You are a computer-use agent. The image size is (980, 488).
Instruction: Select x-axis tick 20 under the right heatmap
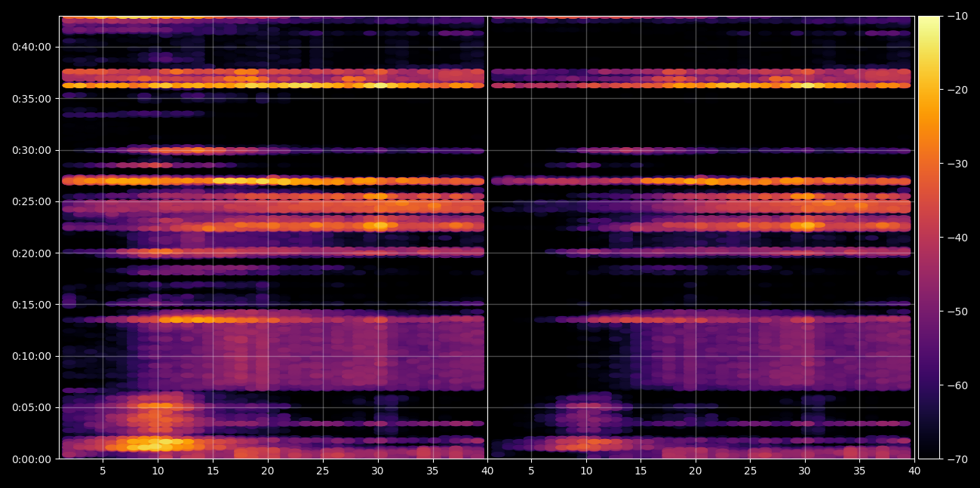(696, 471)
